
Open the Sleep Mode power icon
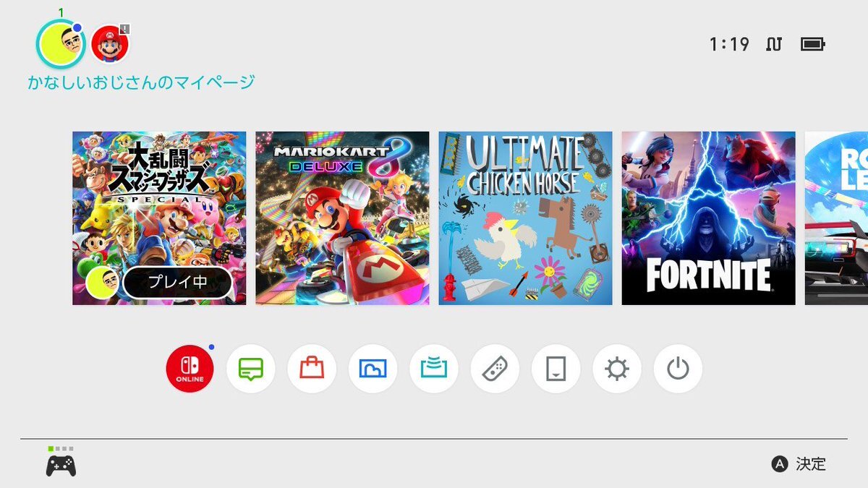(x=678, y=369)
